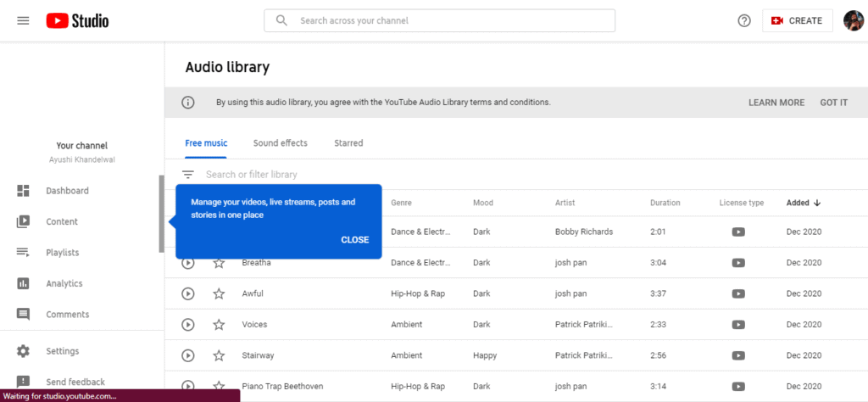Image resolution: width=868 pixels, height=402 pixels.
Task: Star the track Breatha
Action: pos(220,263)
